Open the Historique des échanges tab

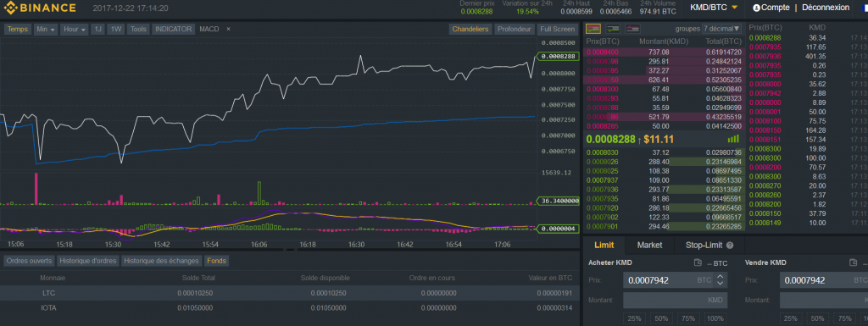pyautogui.click(x=161, y=261)
